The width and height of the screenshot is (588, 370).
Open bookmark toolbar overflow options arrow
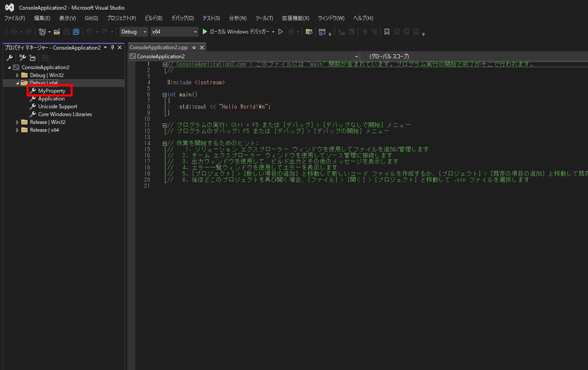click(x=423, y=33)
